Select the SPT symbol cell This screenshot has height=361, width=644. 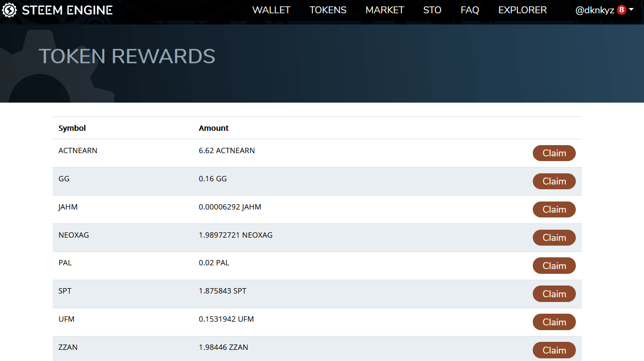tap(65, 291)
